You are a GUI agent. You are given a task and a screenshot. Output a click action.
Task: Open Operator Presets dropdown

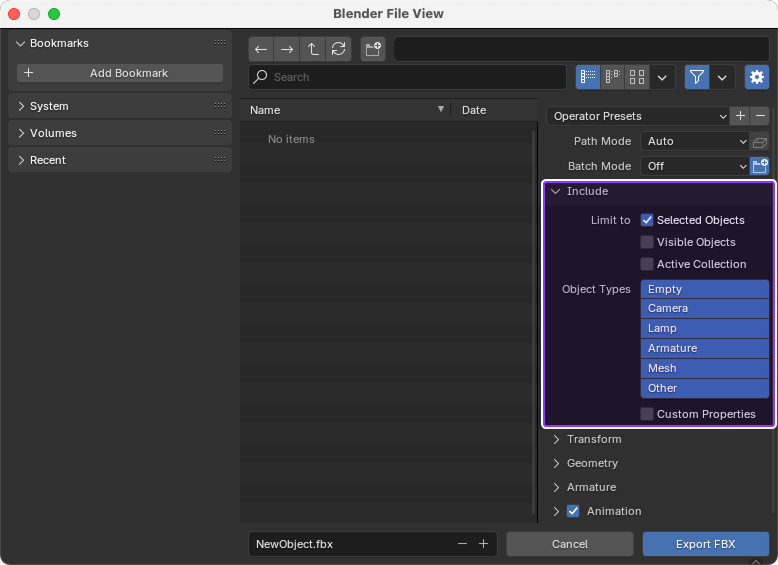[638, 116]
